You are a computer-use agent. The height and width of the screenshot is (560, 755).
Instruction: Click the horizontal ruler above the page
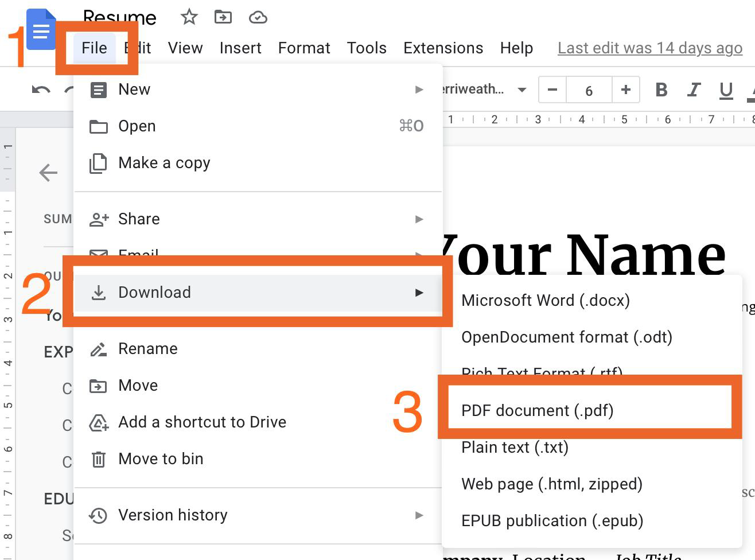tap(599, 119)
